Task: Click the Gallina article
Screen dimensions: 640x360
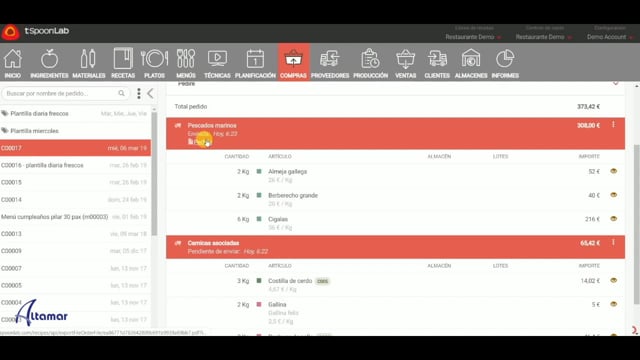Action: click(277, 304)
